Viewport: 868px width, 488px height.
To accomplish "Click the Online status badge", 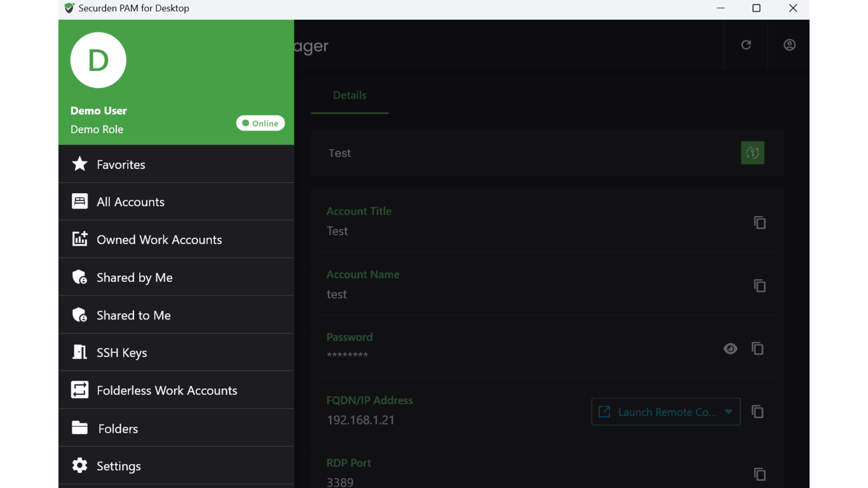I will coord(261,123).
